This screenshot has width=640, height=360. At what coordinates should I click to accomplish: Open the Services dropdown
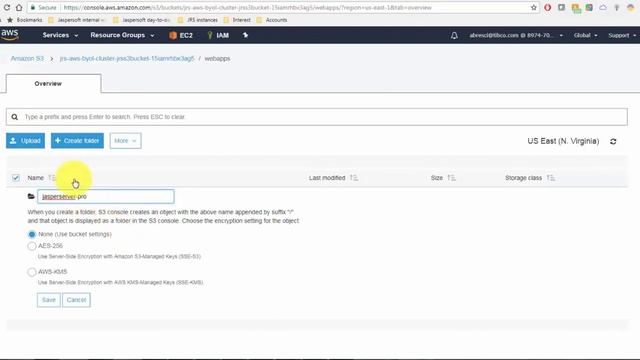60,35
